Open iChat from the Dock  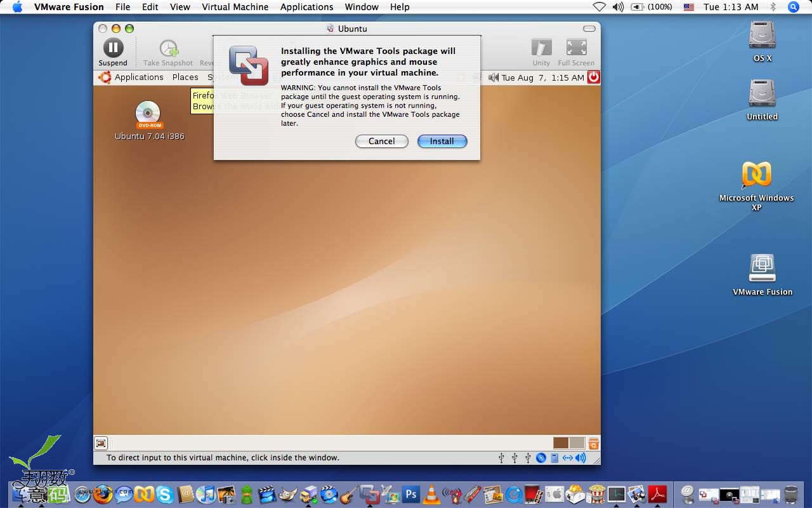(124, 495)
